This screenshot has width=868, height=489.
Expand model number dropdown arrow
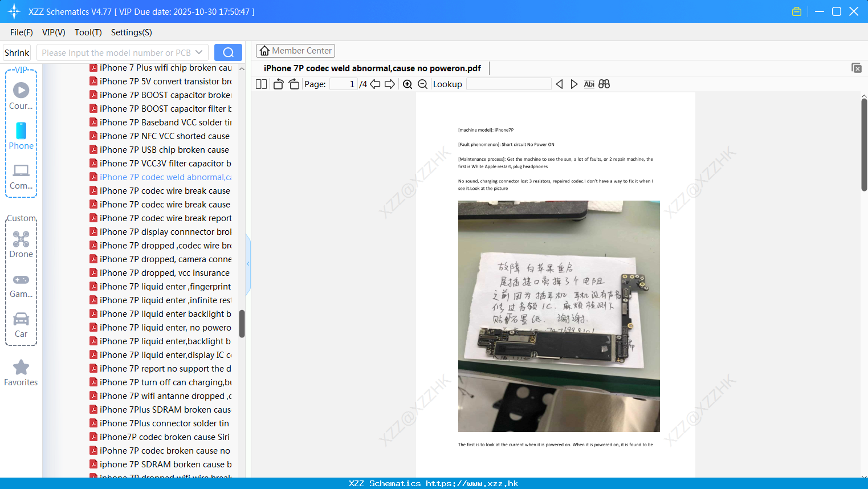(x=199, y=52)
